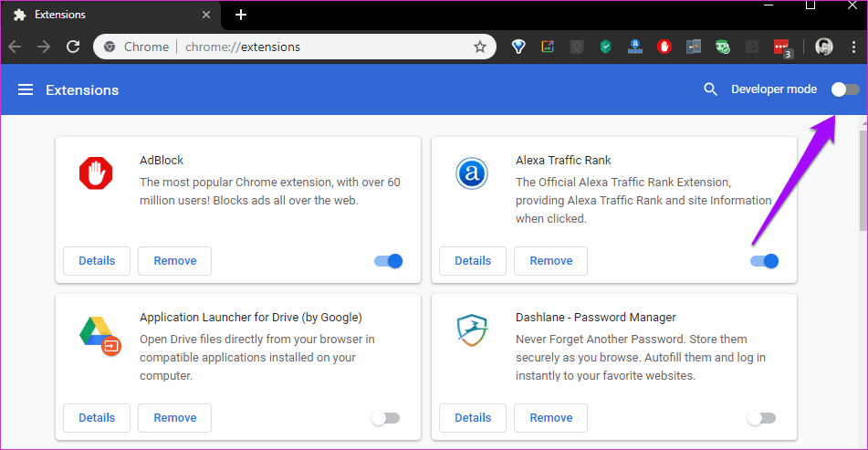
Task: Click the AdBlock red hand logo
Action: pyautogui.click(x=96, y=173)
